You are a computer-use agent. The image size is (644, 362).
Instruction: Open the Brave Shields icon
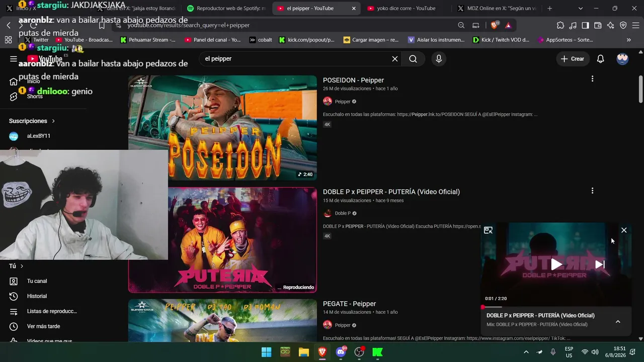tap(495, 25)
